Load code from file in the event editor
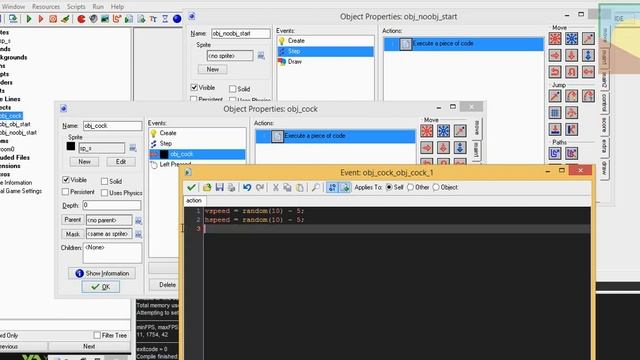Viewport: 640px width, 360px height. click(x=207, y=187)
